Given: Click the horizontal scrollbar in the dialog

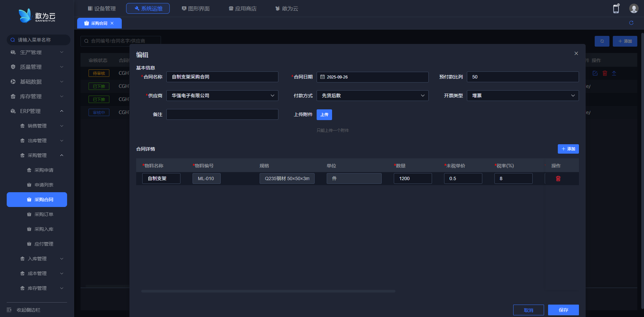Looking at the screenshot, I should point(268,291).
